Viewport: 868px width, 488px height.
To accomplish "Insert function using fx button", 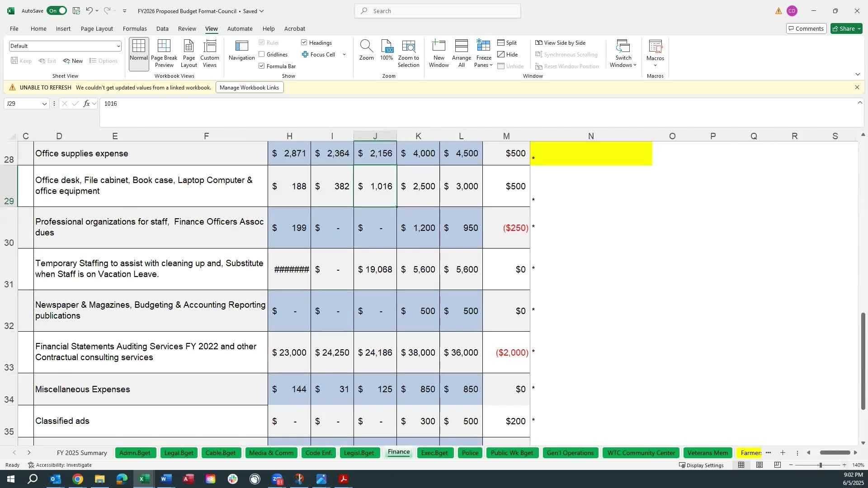I will coord(86,103).
